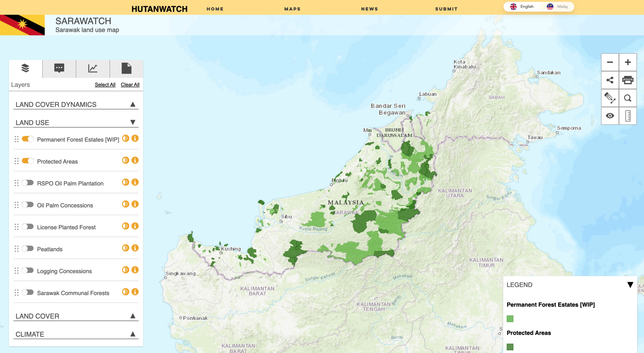Click Select All to enable all layers
The height and width of the screenshot is (353, 644).
click(105, 84)
